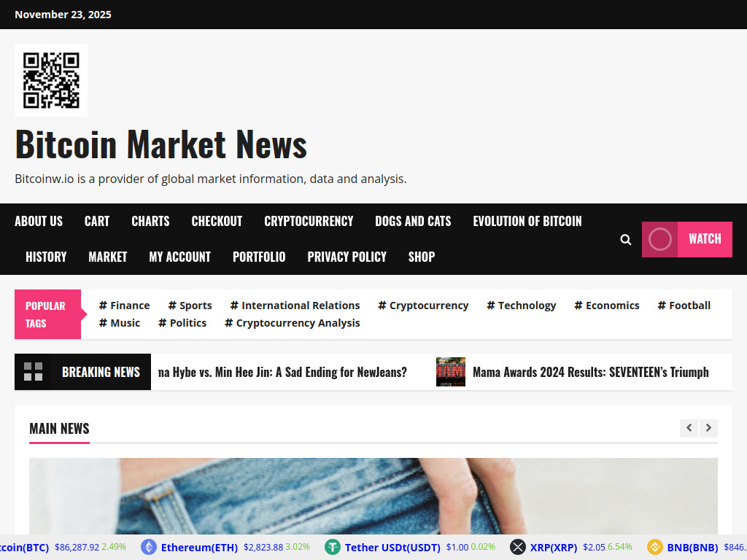
Task: Open the My Account page
Action: [179, 257]
